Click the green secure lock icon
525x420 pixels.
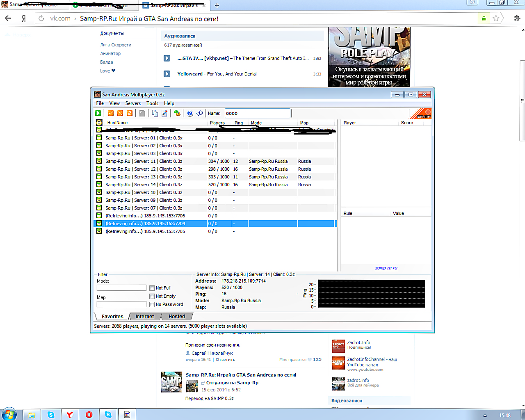click(x=484, y=18)
